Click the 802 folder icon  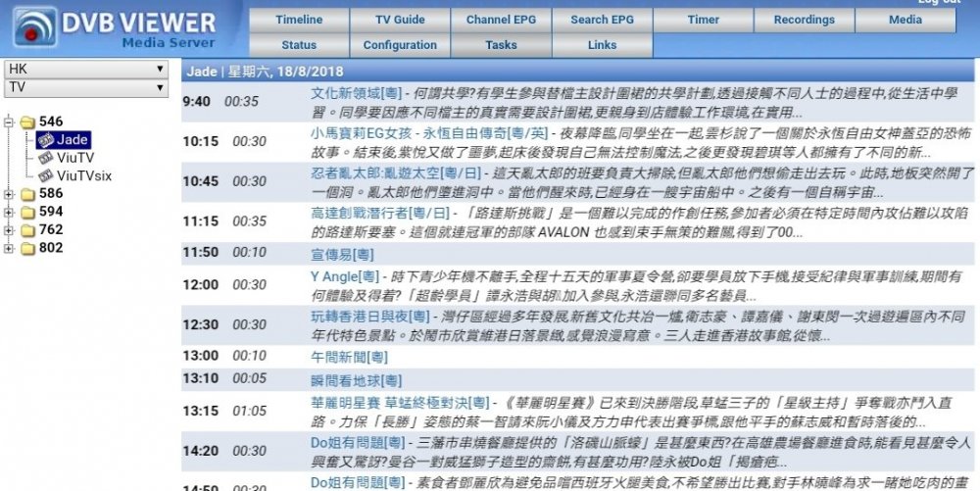coord(26,249)
